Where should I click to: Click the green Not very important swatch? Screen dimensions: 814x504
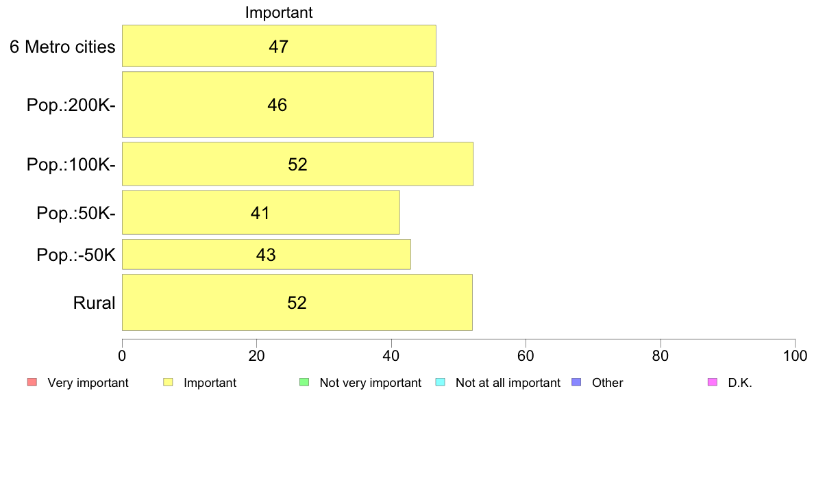[x=304, y=383]
